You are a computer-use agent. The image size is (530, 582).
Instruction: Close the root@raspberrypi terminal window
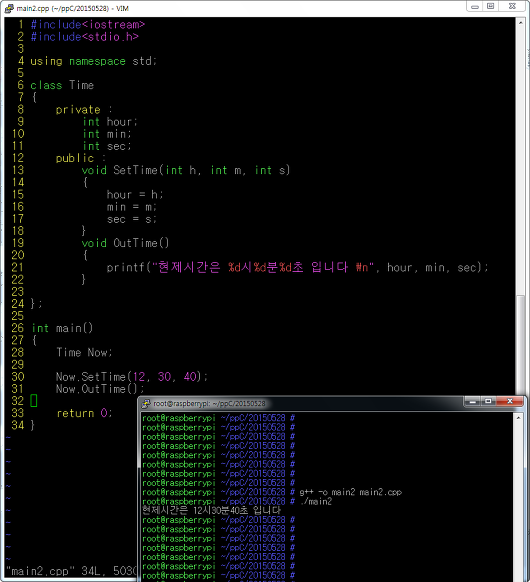coord(510,401)
